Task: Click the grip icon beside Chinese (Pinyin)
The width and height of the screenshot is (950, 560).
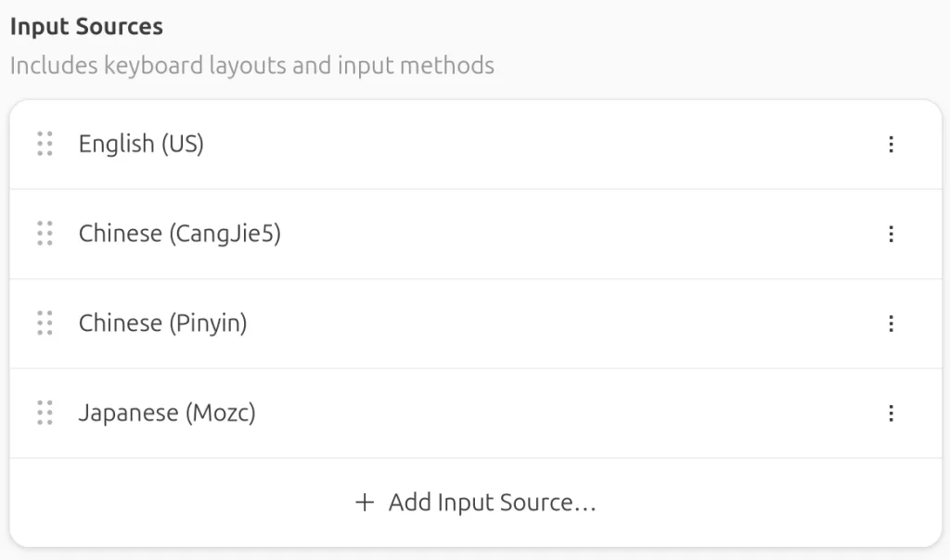Action: click(x=45, y=324)
